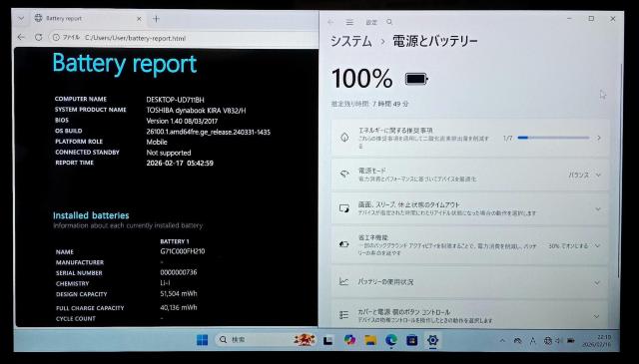
Task: Click computer name DESKTOP-UD711BH
Action: (176, 100)
